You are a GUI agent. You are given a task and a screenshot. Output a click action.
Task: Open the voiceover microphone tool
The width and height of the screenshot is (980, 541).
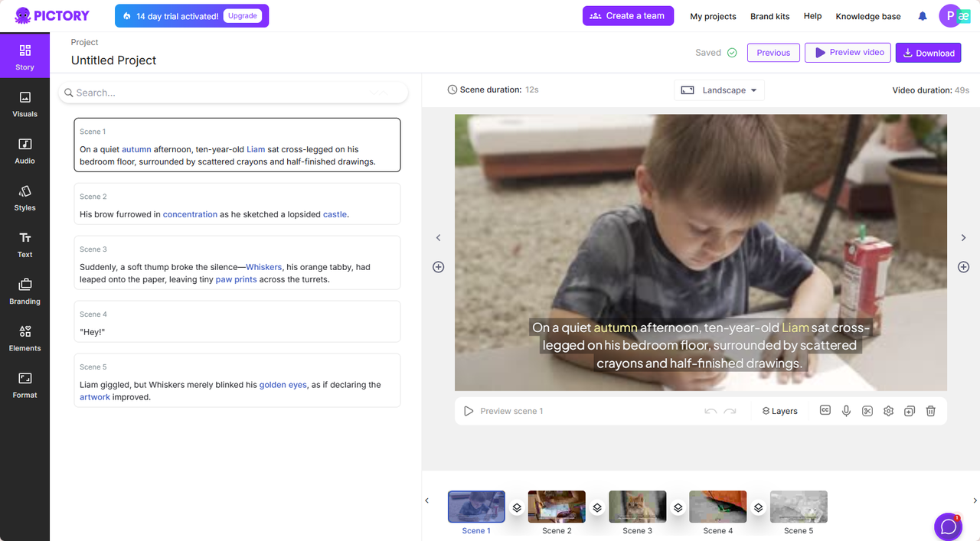tap(846, 411)
